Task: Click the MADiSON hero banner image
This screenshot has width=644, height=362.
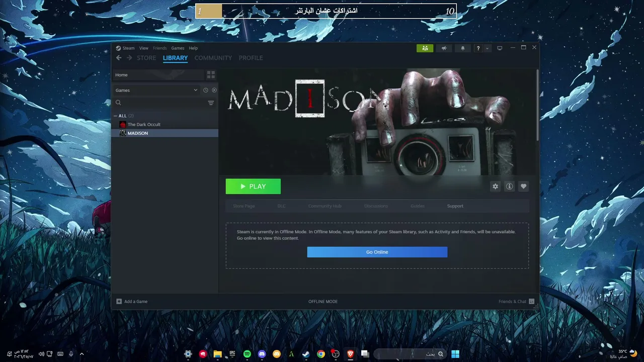Action: click(x=377, y=122)
